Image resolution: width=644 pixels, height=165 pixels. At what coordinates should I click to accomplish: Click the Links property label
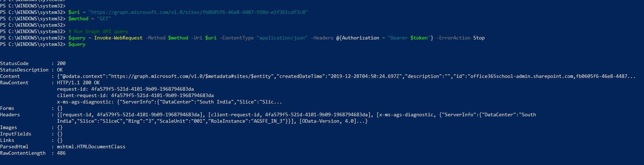click(x=7, y=140)
